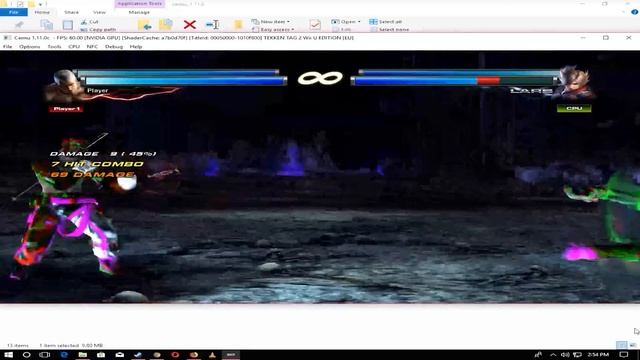640x360 pixels.
Task: Open the Mail app from taskbar
Action: click(120, 355)
